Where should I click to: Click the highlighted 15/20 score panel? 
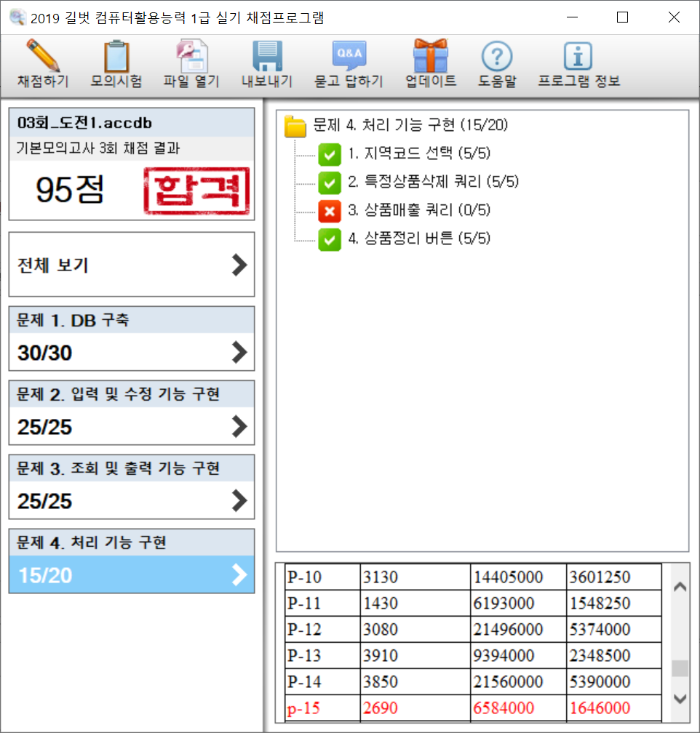pyautogui.click(x=132, y=574)
